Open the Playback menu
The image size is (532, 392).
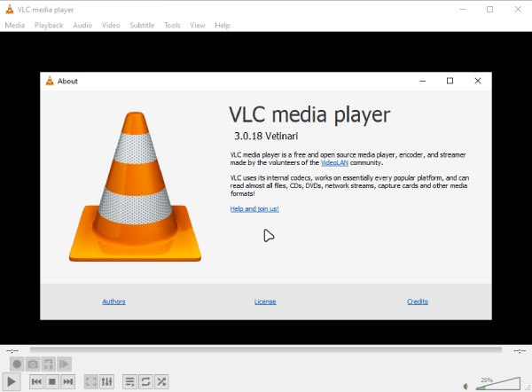49,25
